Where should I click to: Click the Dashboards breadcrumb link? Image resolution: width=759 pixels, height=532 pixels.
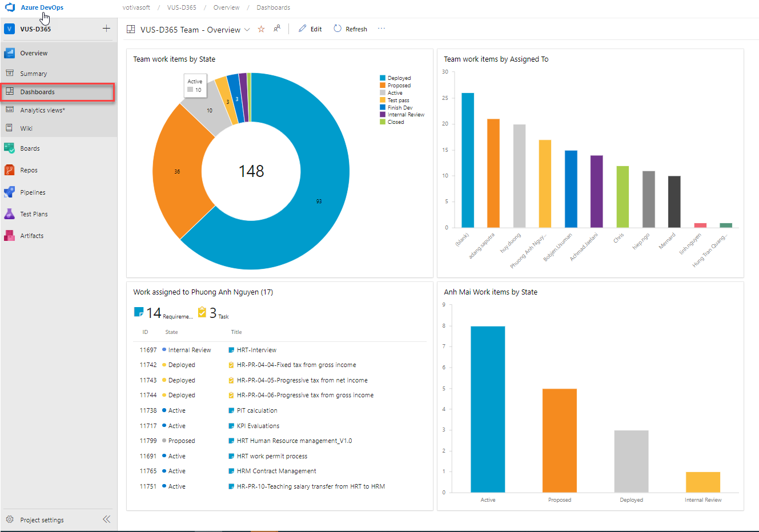tap(273, 7)
